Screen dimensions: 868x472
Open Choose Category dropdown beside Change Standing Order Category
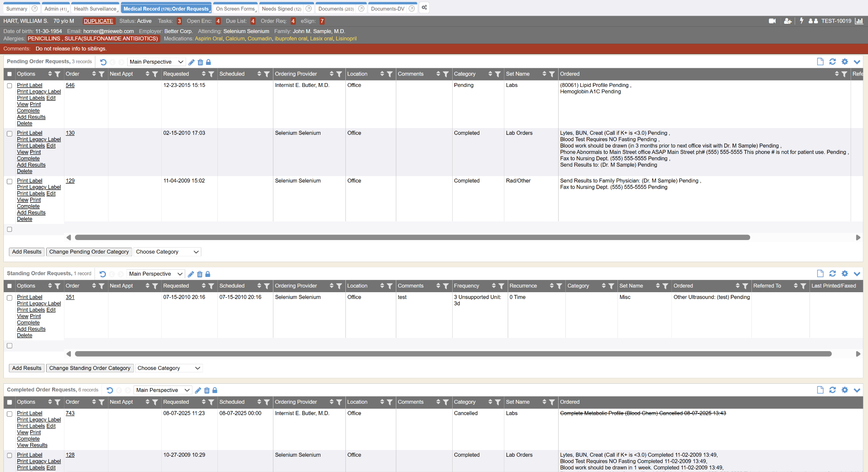point(168,368)
